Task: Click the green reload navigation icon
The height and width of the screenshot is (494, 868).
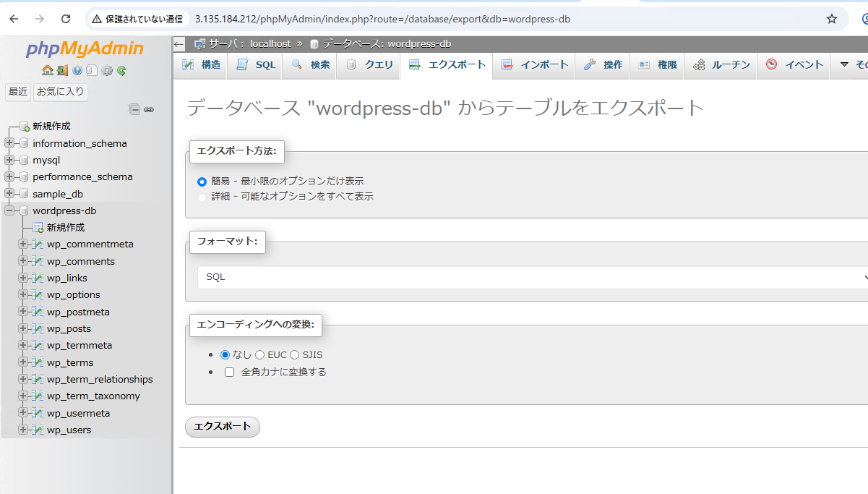Action: (121, 70)
